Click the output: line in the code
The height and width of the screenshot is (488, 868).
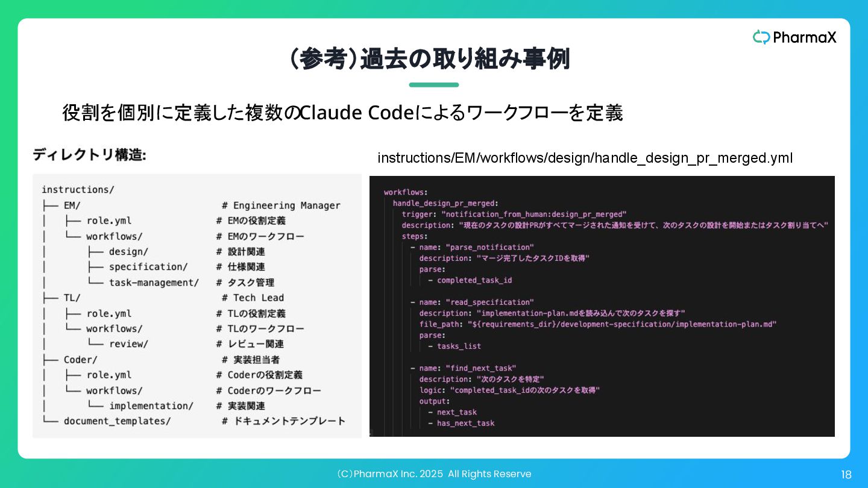tap(435, 401)
